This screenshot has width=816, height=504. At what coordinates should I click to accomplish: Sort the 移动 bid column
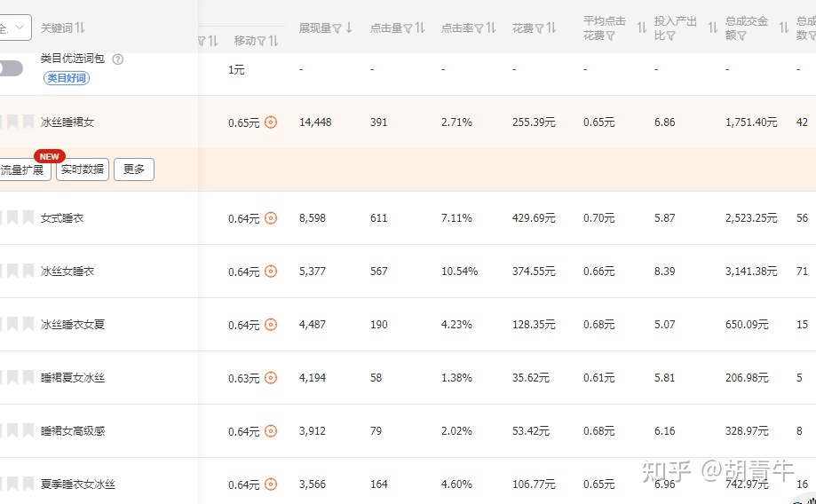tap(273, 41)
